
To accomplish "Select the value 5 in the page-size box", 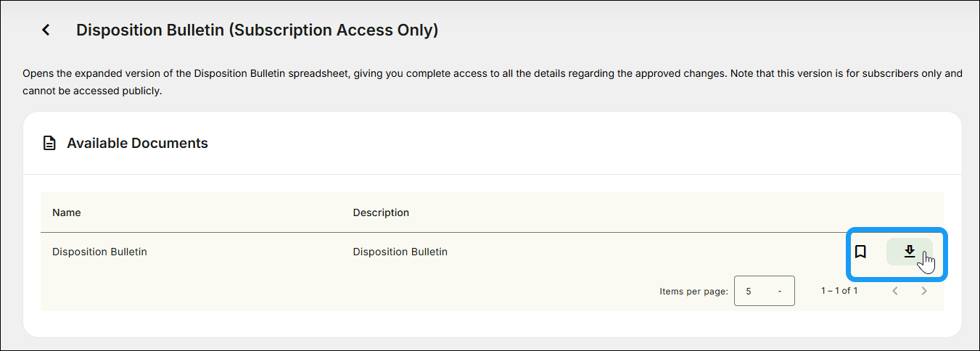I will (x=749, y=292).
